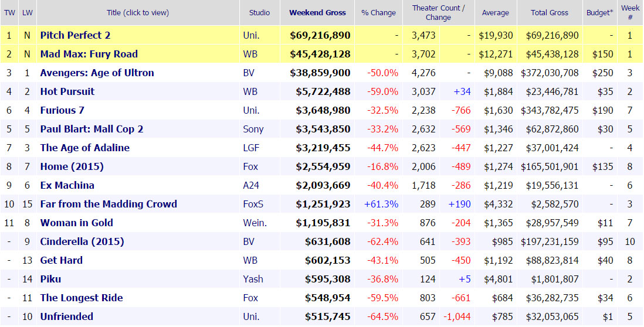Sort by Weekend Gross column header
This screenshot has height=327, width=644.
pos(317,13)
